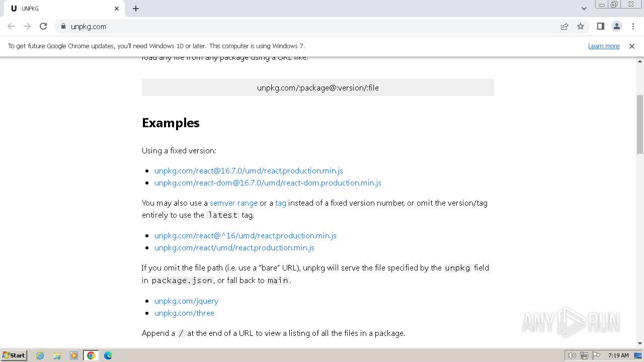Share this page icon in address bar
Screen dimensions: 644x362
point(565,26)
